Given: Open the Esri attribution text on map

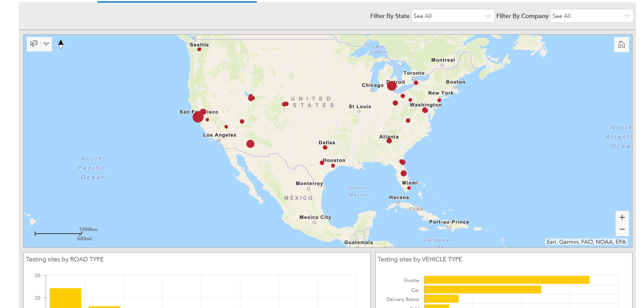Looking at the screenshot, I should (586, 242).
